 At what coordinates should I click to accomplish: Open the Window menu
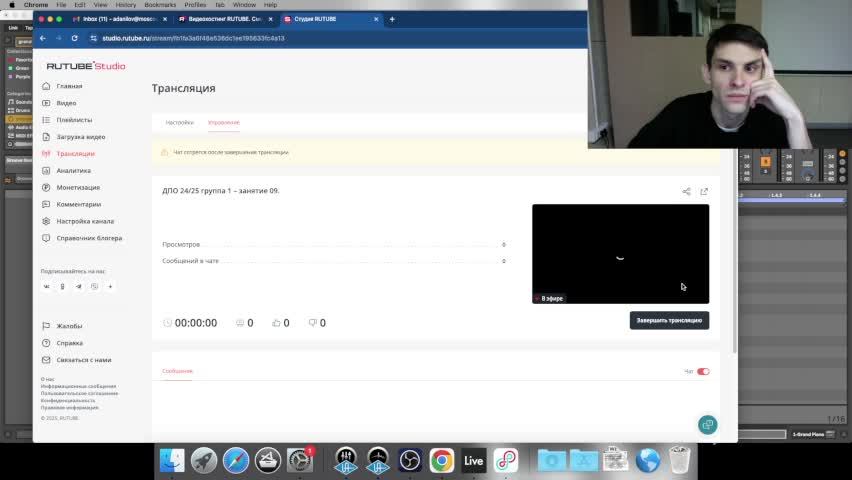244,4
